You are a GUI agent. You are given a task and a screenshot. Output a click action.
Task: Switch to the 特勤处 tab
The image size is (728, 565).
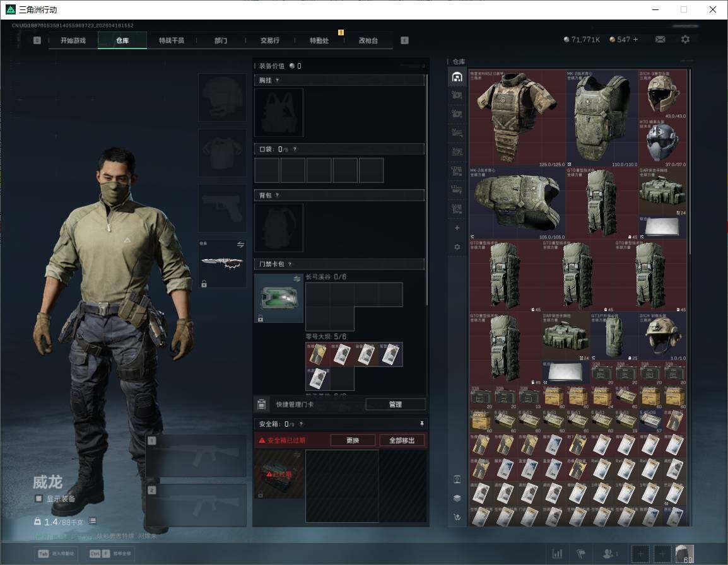(x=319, y=40)
